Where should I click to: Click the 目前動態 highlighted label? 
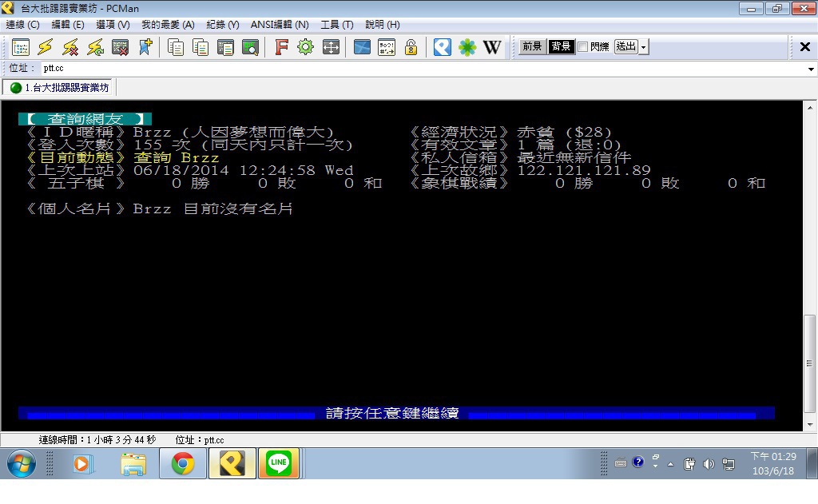75,157
